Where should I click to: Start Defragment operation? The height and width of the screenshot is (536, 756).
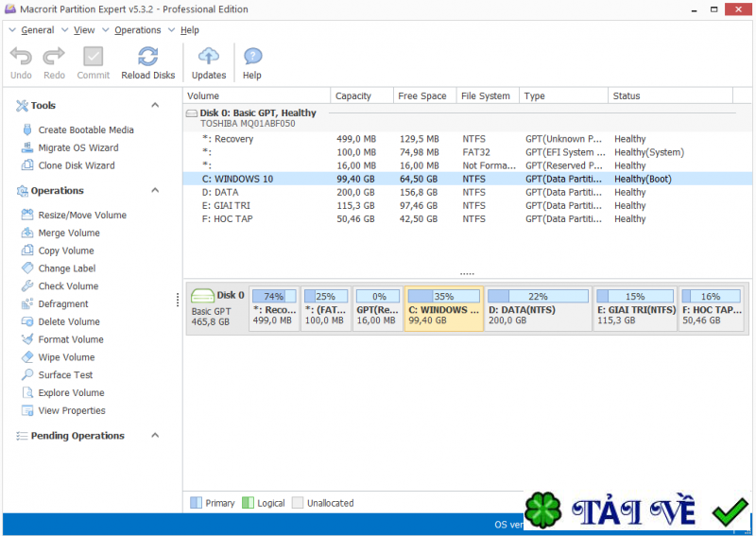[x=55, y=304]
